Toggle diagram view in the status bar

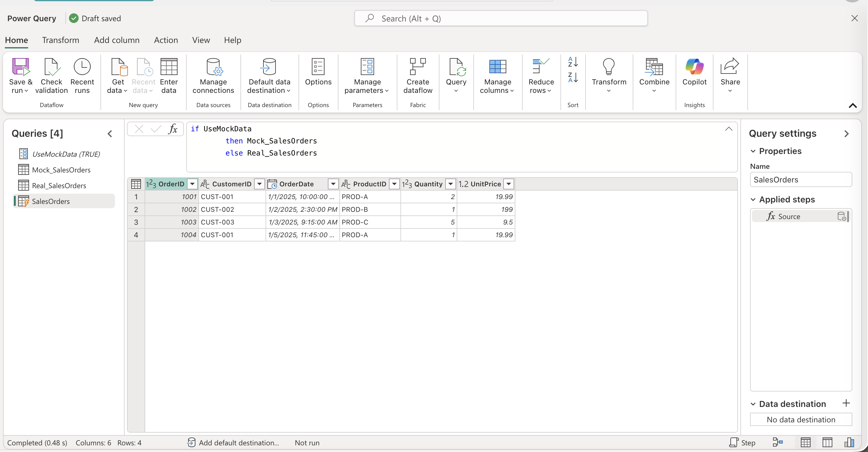tap(777, 442)
